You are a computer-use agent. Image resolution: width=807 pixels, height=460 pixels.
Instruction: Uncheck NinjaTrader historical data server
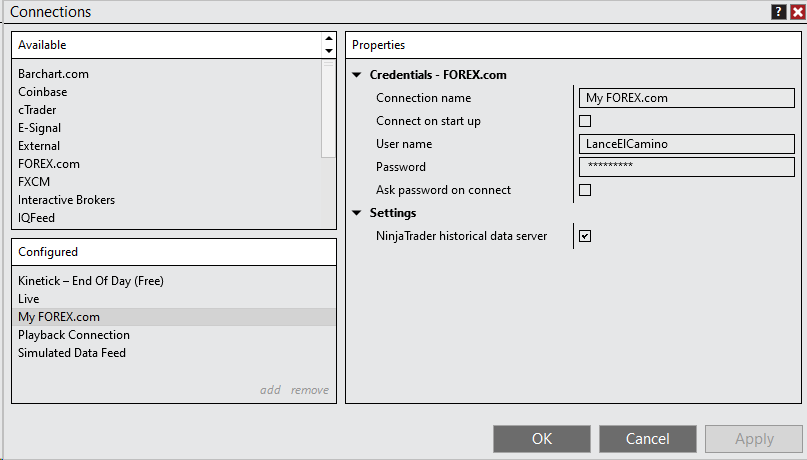[585, 236]
